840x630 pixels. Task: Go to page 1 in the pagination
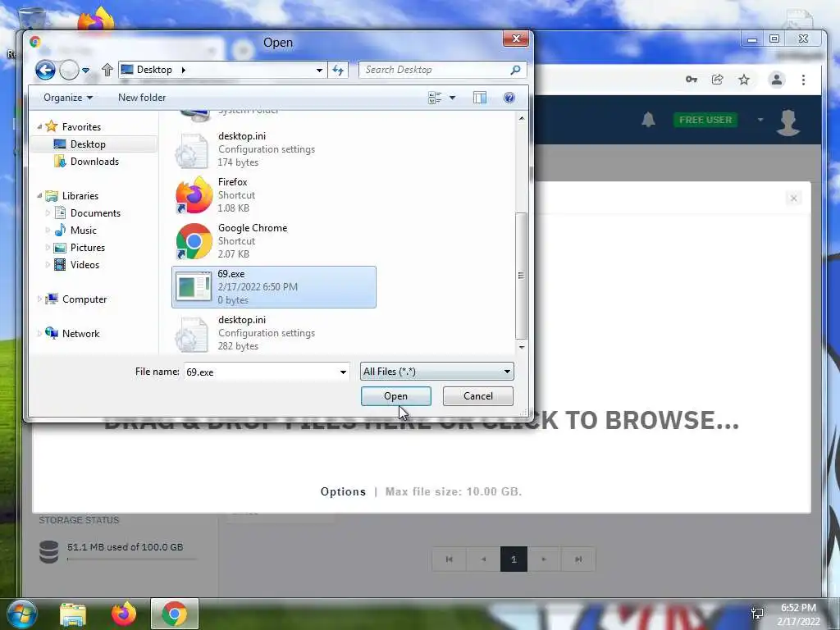pyautogui.click(x=514, y=559)
